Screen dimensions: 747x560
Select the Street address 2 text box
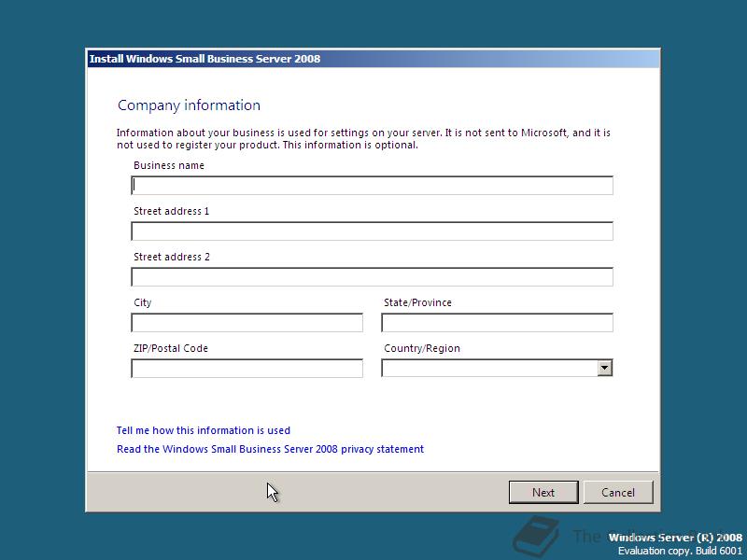click(372, 276)
